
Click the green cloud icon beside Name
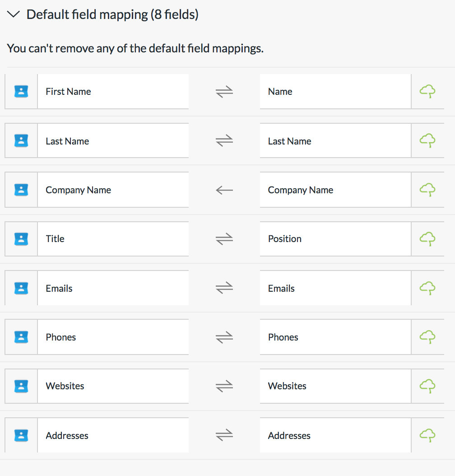tap(427, 91)
